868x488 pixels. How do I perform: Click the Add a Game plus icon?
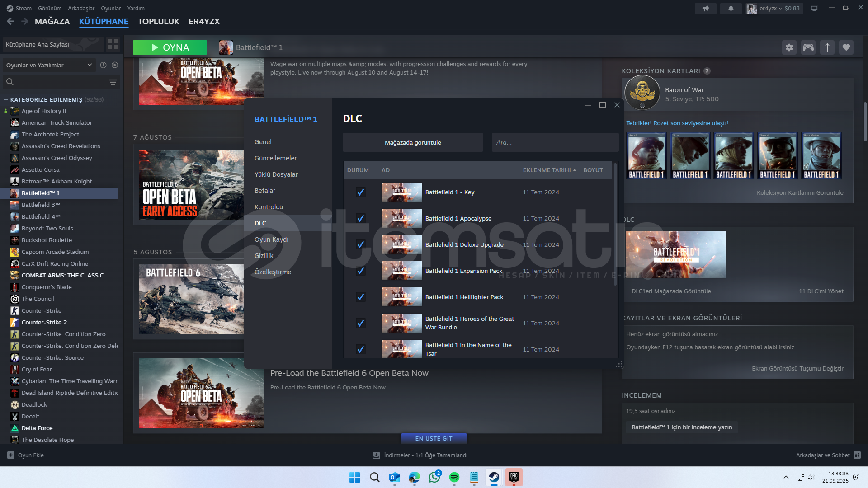click(11, 455)
